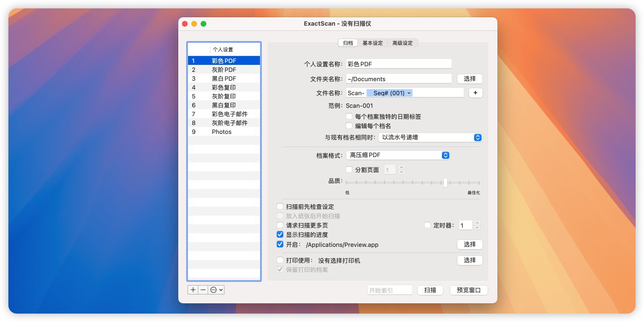Click 选择 button for 开启 application
Image resolution: width=644 pixels, height=322 pixels.
coord(469,244)
